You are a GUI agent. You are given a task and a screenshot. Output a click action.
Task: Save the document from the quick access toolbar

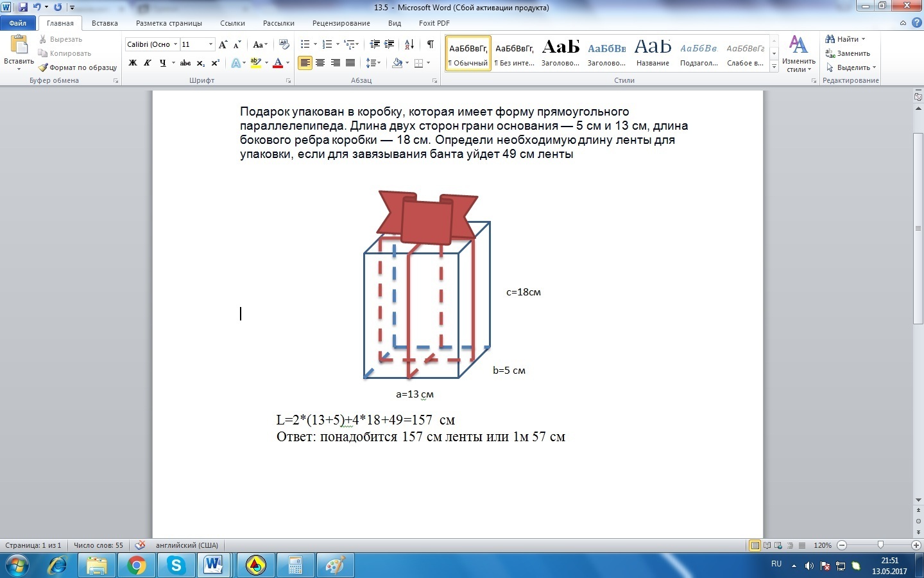pos(24,8)
